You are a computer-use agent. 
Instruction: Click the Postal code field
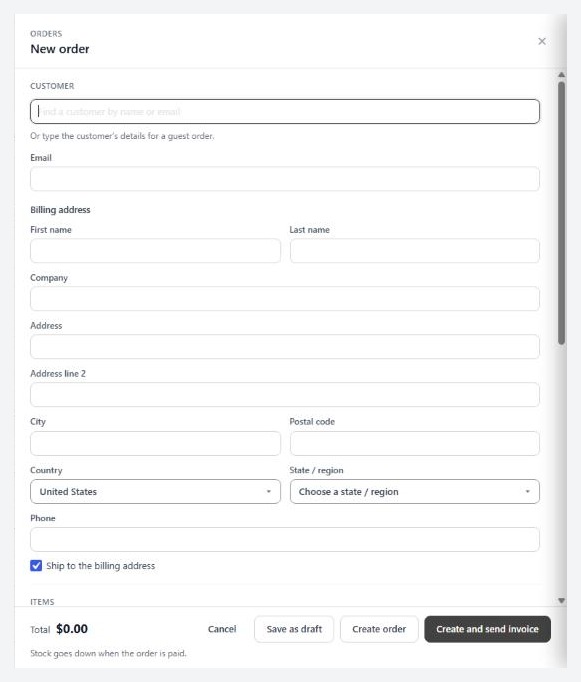415,443
